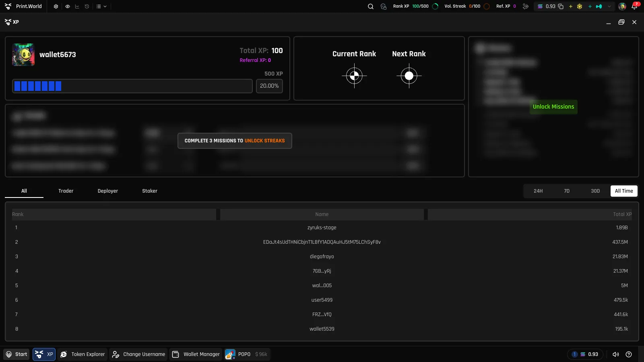Copy wallet address with the copy icon
Viewport: 644px width, 362px height.
tap(561, 6)
